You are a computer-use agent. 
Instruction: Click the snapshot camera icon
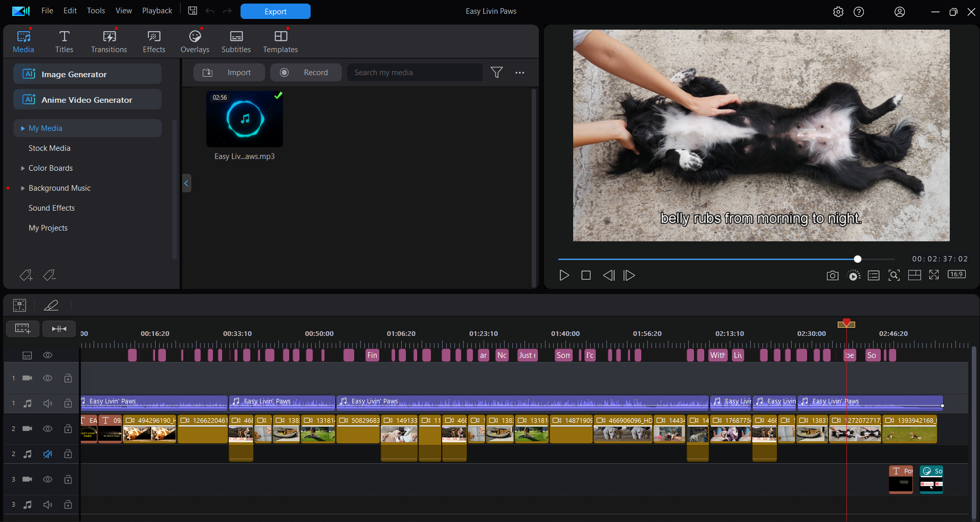(x=832, y=276)
